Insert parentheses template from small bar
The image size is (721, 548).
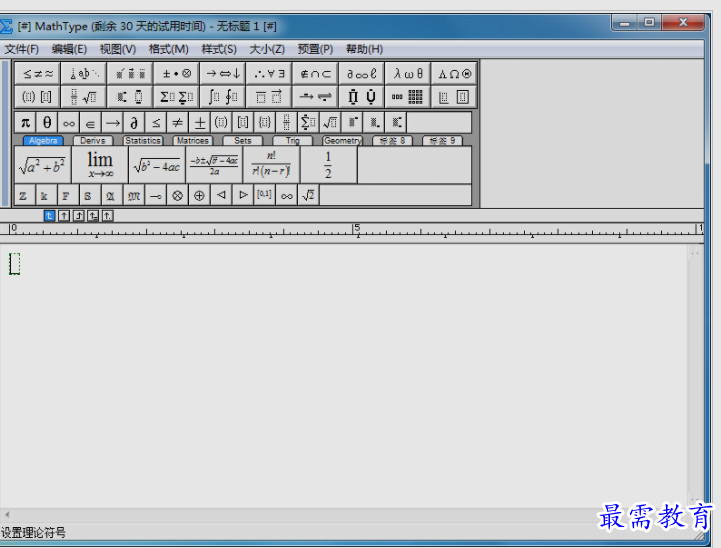(221, 123)
